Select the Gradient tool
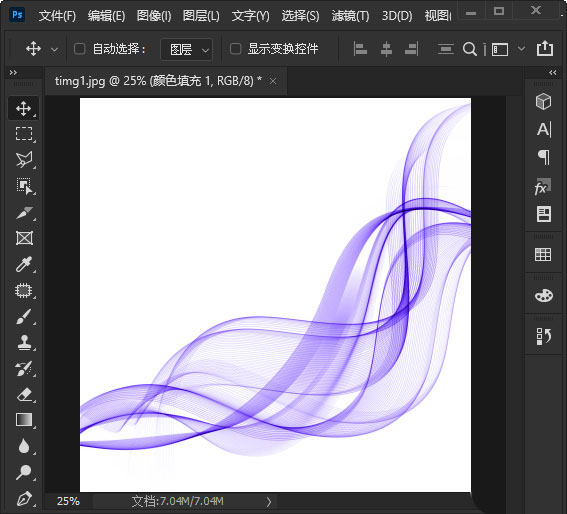Image resolution: width=567 pixels, height=514 pixels. pyautogui.click(x=24, y=420)
